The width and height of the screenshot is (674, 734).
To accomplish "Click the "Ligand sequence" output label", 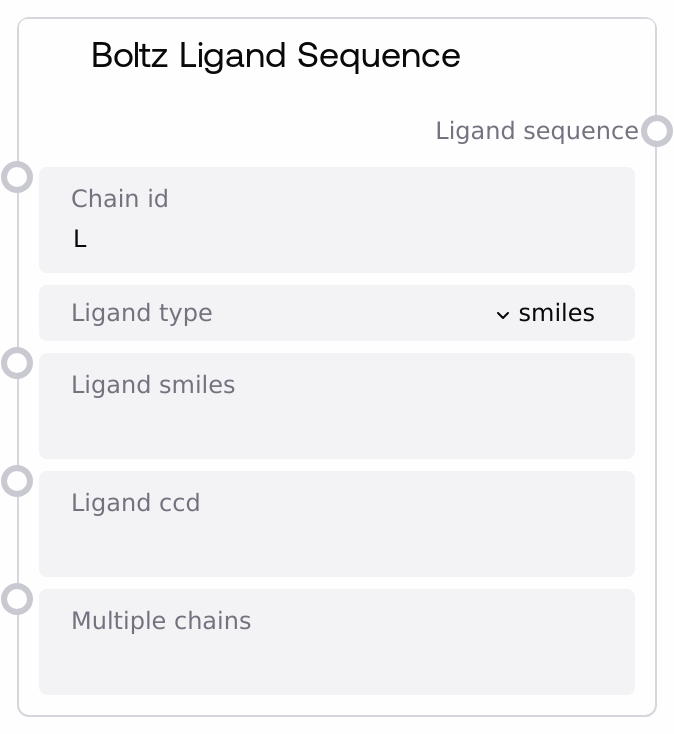I will tap(536, 131).
